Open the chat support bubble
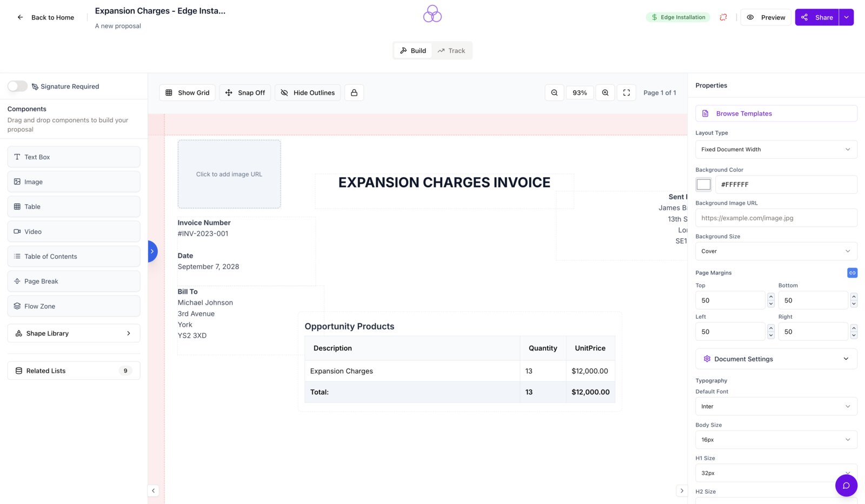865x504 pixels. pyautogui.click(x=846, y=486)
